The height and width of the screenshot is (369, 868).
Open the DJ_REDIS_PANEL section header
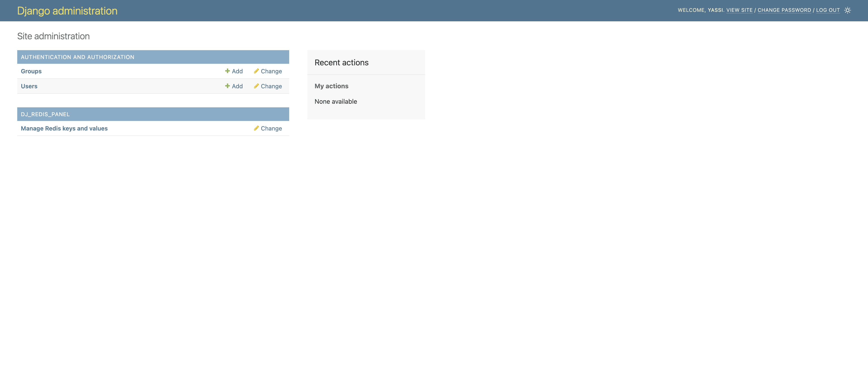(x=45, y=114)
